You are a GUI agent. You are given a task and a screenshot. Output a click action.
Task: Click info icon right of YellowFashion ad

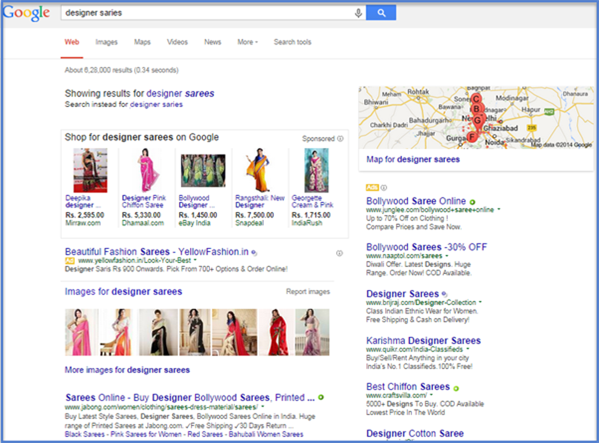(339, 253)
